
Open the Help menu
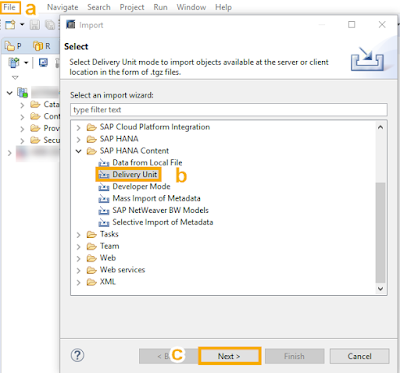223,7
